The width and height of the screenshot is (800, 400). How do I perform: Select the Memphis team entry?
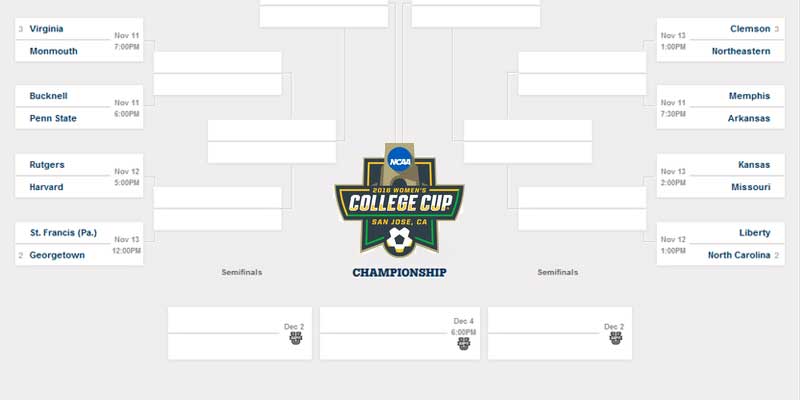[x=749, y=96]
